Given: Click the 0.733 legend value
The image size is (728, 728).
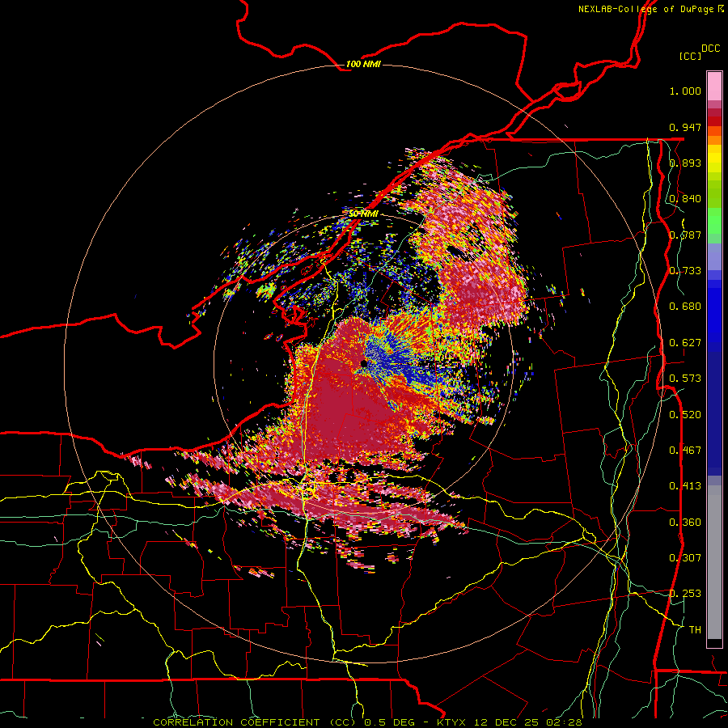Looking at the screenshot, I should [x=685, y=271].
